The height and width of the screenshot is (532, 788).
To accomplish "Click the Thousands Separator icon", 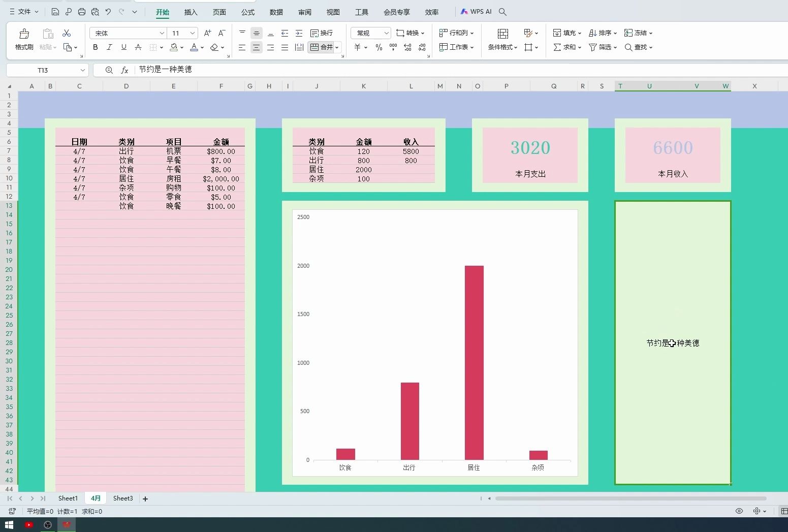I will click(x=393, y=47).
